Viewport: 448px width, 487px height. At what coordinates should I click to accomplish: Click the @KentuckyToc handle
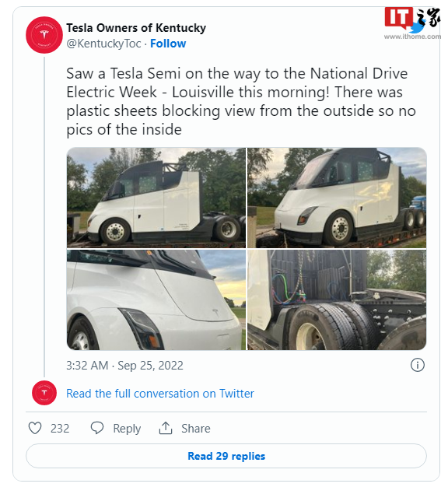pos(103,44)
